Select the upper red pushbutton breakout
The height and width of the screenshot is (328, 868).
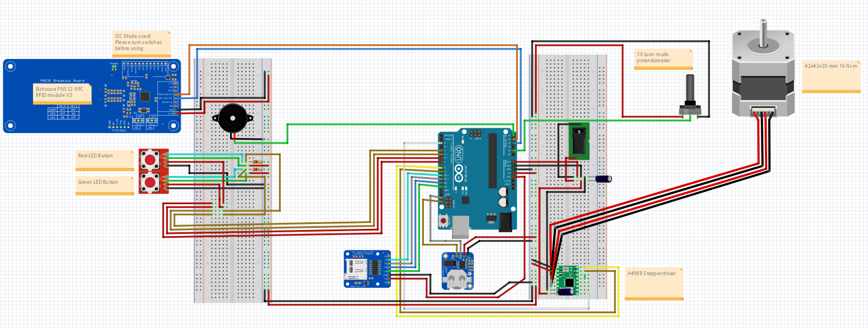(x=154, y=160)
